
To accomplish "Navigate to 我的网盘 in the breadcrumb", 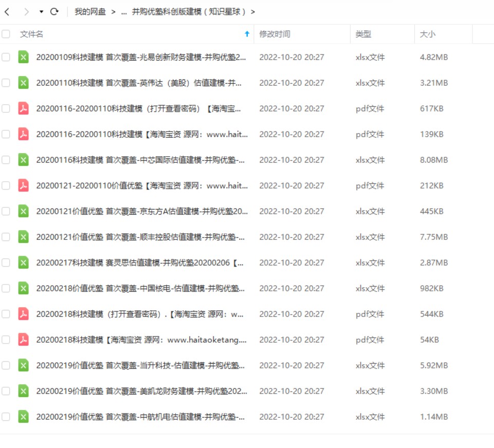I will (90, 12).
